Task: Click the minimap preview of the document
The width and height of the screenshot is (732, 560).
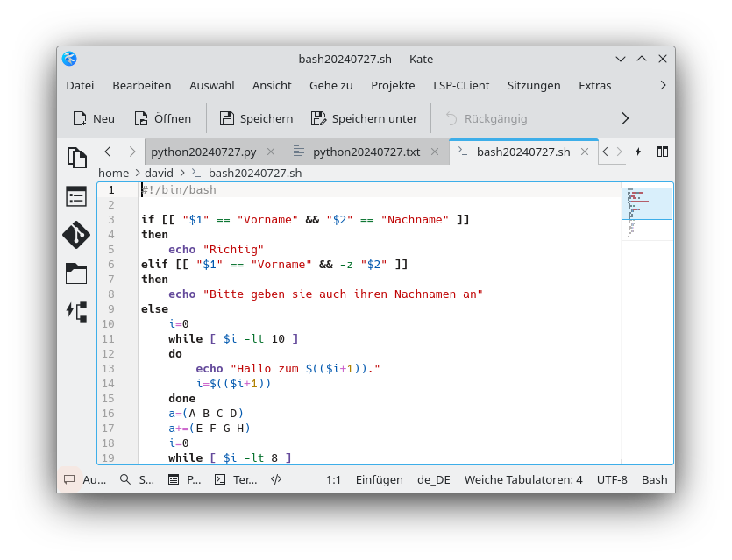Action: click(x=646, y=210)
